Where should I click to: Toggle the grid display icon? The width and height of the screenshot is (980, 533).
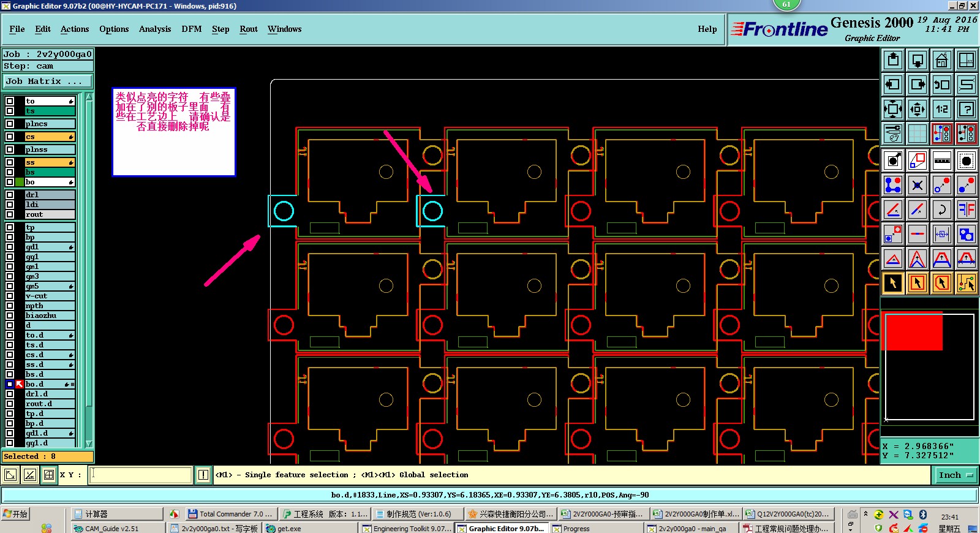[918, 134]
